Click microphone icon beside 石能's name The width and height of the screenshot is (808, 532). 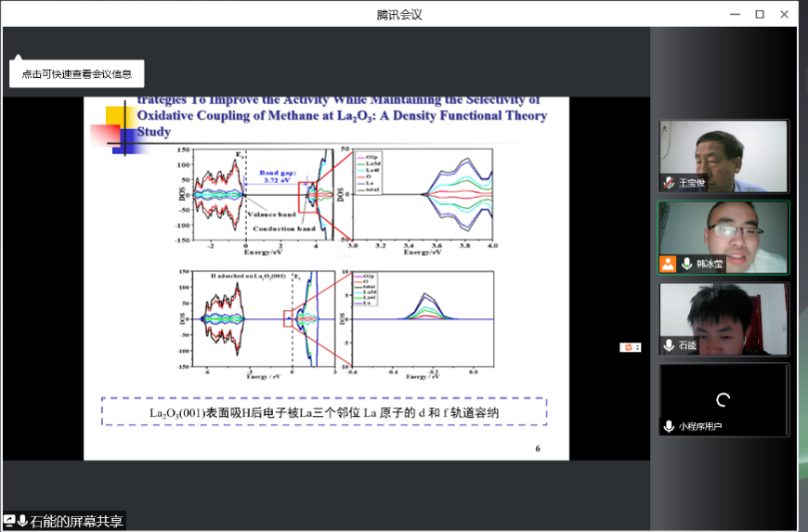668,345
